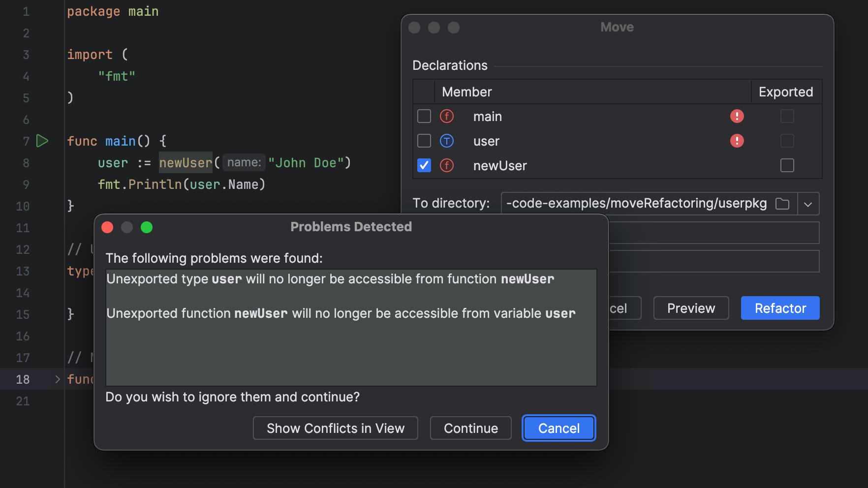This screenshot has height=488, width=868.
Task: Cancel the Problems Detected dialog
Action: 558,428
